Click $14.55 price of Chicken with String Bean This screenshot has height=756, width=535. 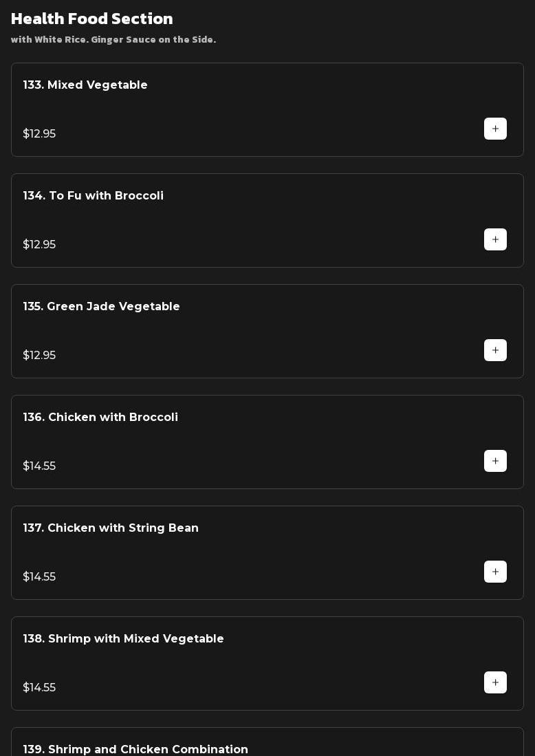[x=39, y=576]
